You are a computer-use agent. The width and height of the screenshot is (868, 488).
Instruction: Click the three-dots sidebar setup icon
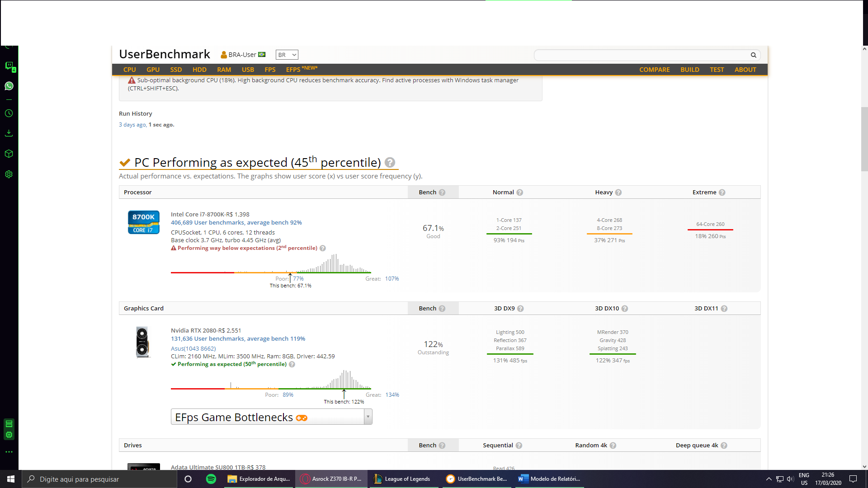[x=9, y=452]
